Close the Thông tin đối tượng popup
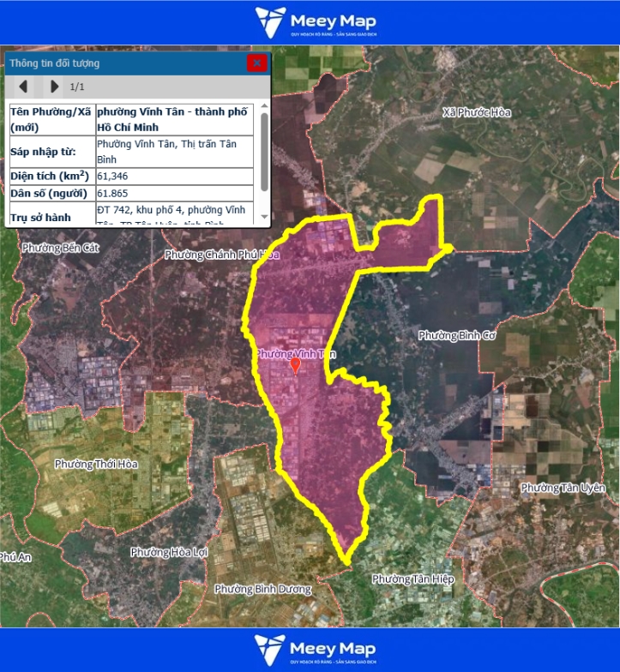 coord(256,63)
